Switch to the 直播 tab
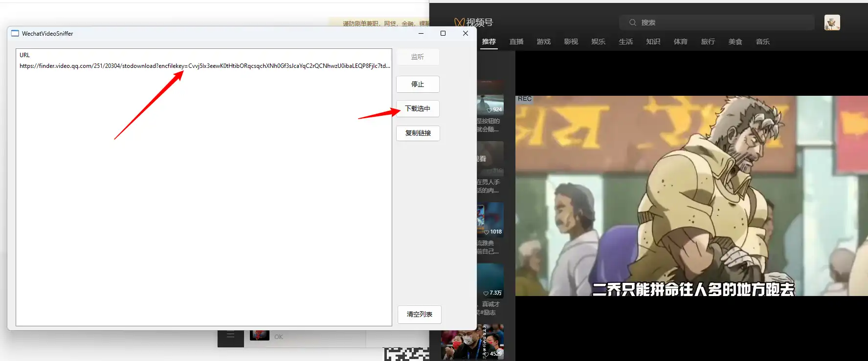Image resolution: width=868 pixels, height=361 pixels. (x=516, y=42)
